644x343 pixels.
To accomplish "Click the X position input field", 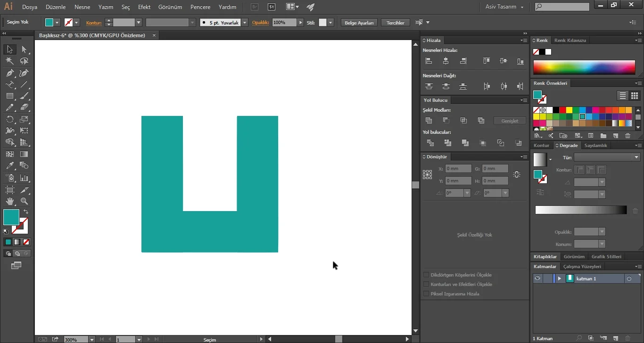I will point(458,169).
